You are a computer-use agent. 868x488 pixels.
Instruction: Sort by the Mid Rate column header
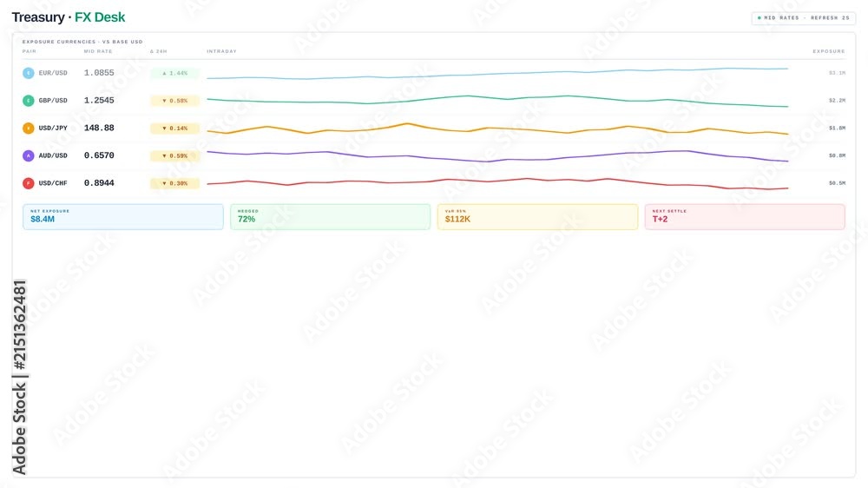click(98, 51)
